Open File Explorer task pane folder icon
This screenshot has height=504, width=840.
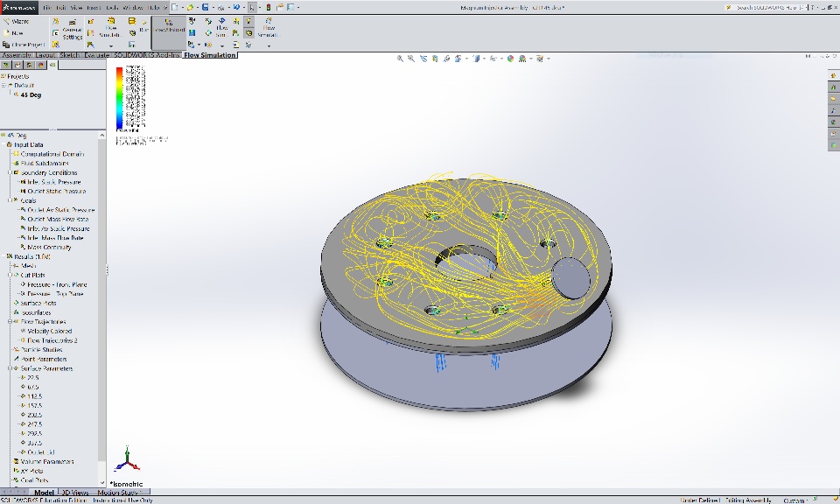(x=833, y=99)
